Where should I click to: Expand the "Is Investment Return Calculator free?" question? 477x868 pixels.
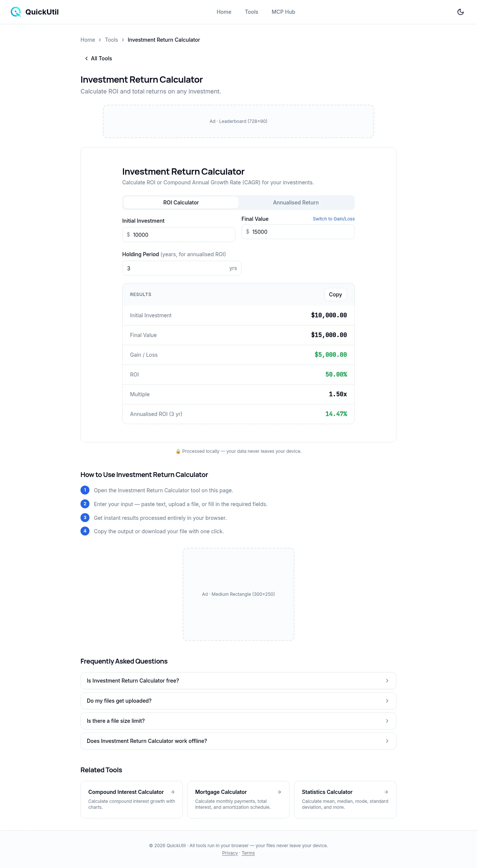[x=238, y=681]
